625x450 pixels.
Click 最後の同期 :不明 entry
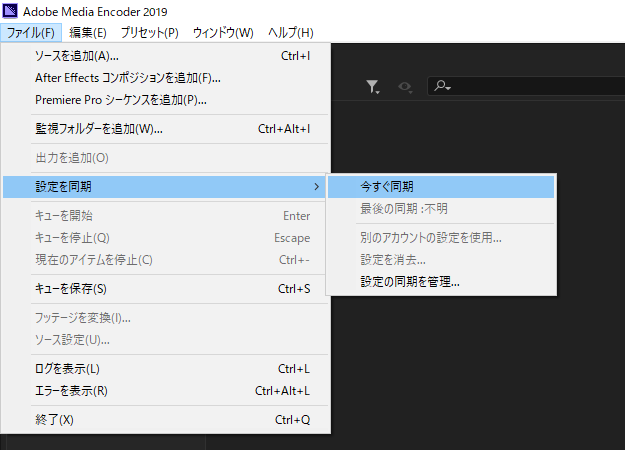pos(441,208)
